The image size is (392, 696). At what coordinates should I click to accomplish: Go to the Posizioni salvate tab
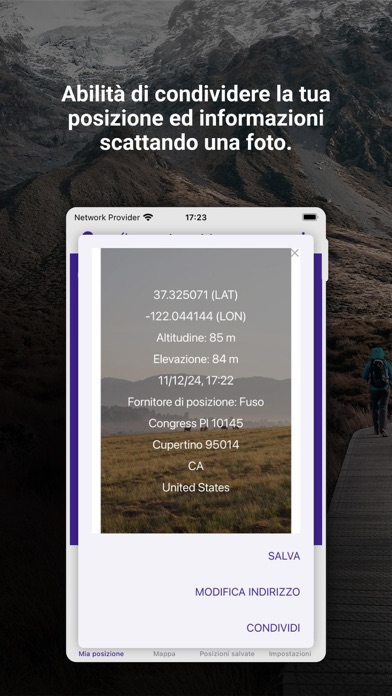click(x=227, y=654)
